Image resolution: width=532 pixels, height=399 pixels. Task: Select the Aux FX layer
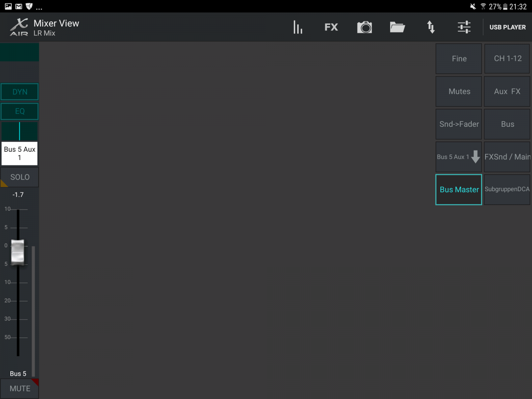[x=507, y=91]
